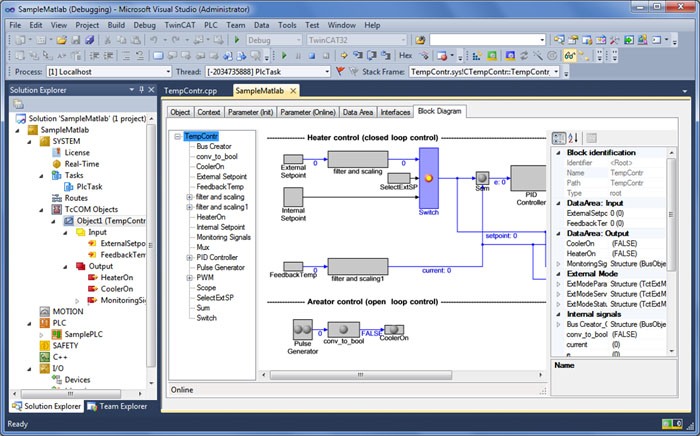Close the SampleMatlab document tab

click(x=293, y=91)
